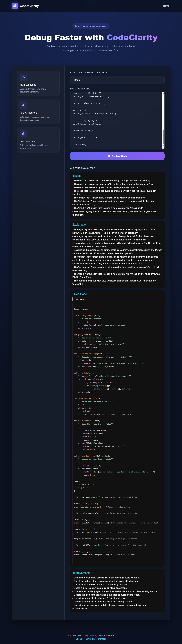Click the Fast AI Analysis card title
Screen dimensions: 182x644
click(x=28, y=113)
